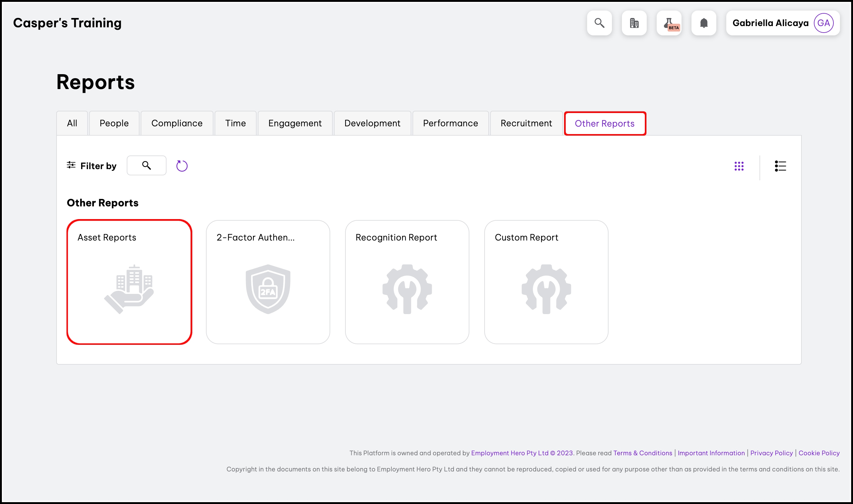Click the Filter by sliders icon
853x504 pixels.
(71, 165)
